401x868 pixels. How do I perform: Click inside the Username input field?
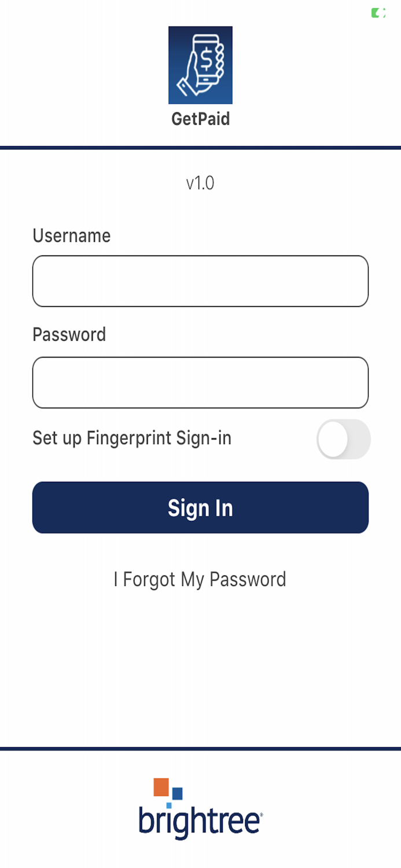200,281
